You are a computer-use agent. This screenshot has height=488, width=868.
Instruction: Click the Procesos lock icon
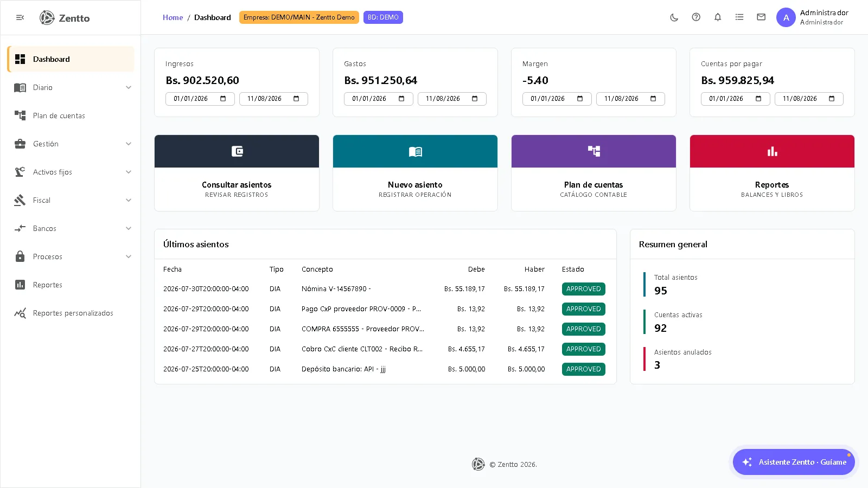coord(20,256)
